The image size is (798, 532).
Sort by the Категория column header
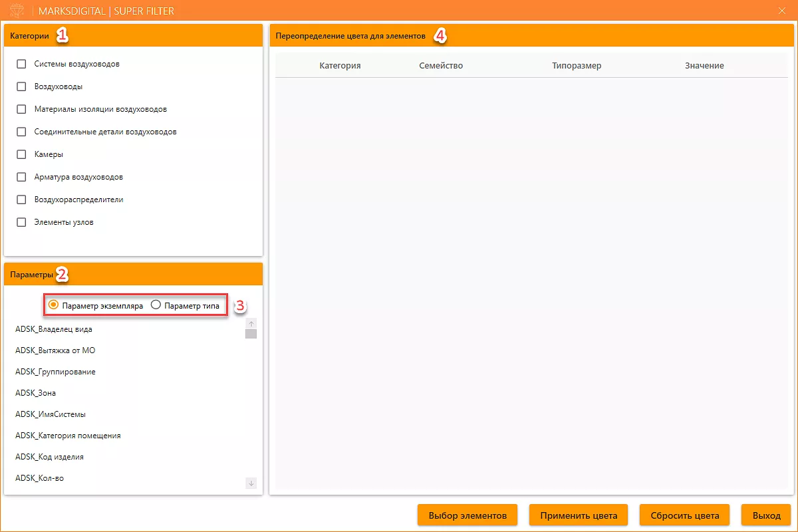pos(340,66)
